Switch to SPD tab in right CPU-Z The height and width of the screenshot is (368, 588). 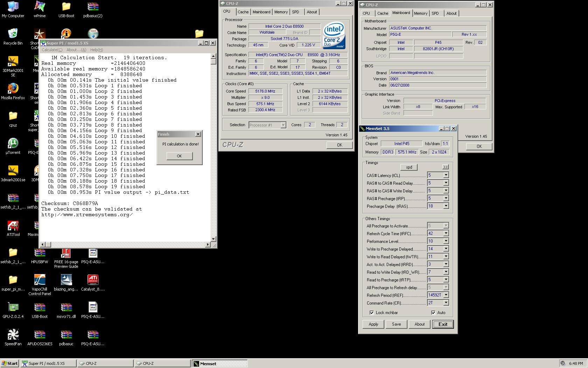coord(435,13)
